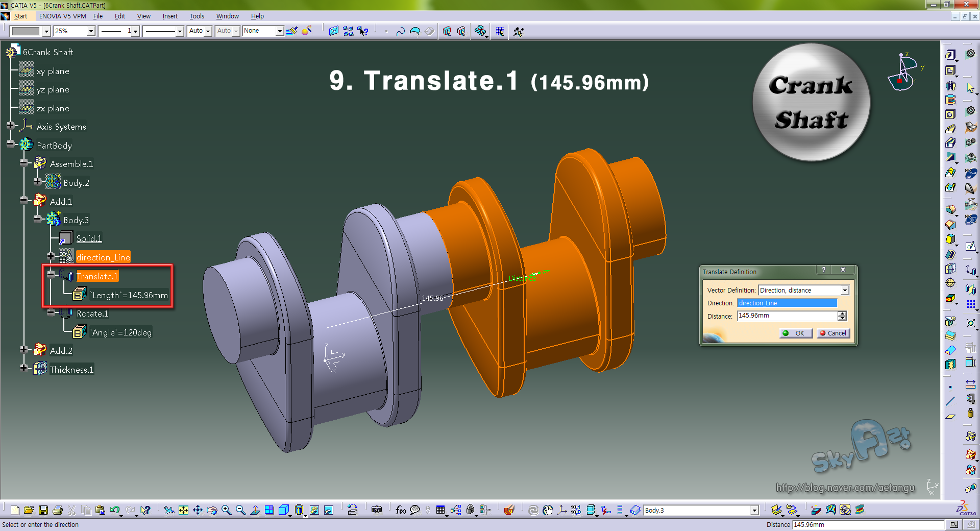Open the Insert menu
This screenshot has height=531, width=980.
(x=170, y=16)
